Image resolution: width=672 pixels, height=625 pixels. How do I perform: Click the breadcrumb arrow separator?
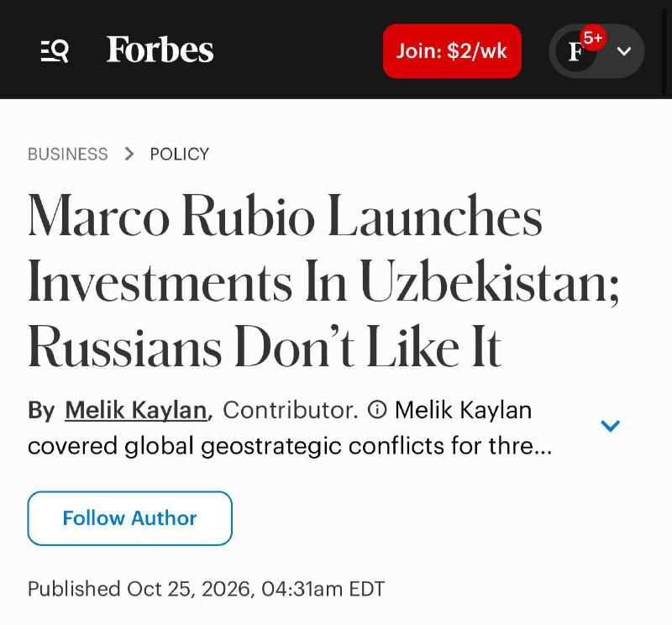(x=129, y=154)
